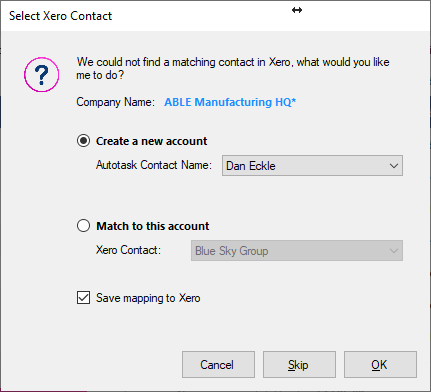Click the could not find matching contact message
Image resolution: width=431 pixels, height=392 pixels.
click(x=233, y=68)
